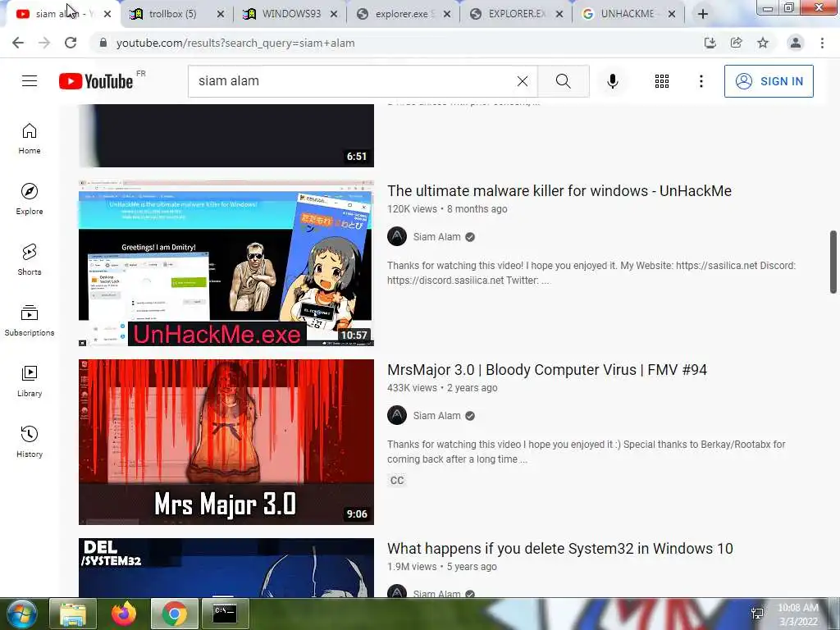Open Siam Alam channel under UnHackMe video
This screenshot has height=630, width=840.
(x=436, y=237)
